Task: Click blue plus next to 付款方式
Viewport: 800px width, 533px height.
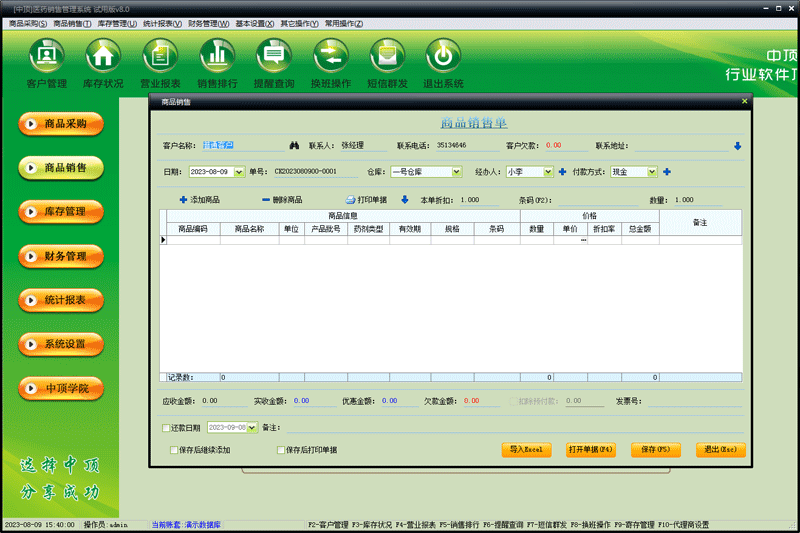Action: click(x=666, y=172)
